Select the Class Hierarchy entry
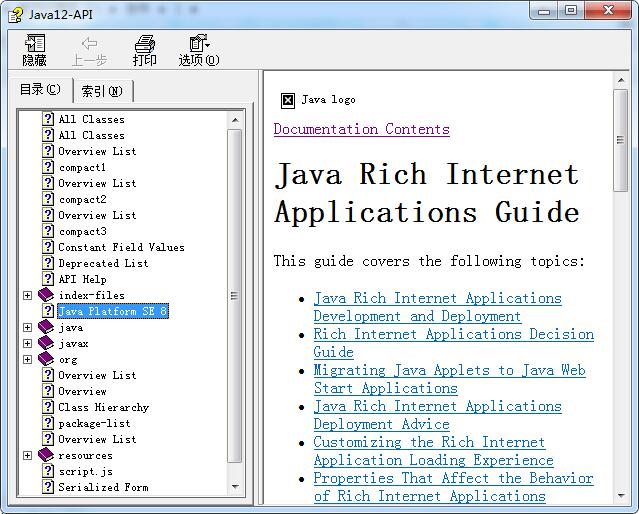The image size is (639, 514). [x=104, y=407]
